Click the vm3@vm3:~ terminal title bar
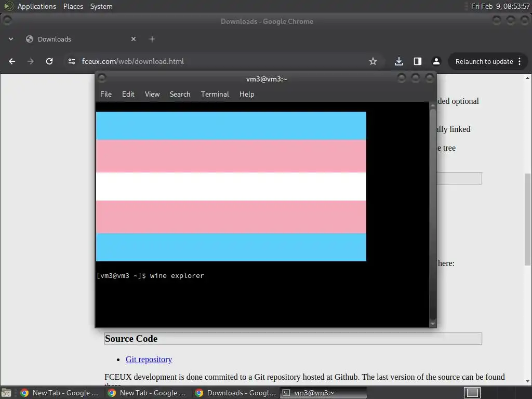This screenshot has width=532, height=399. point(267,79)
